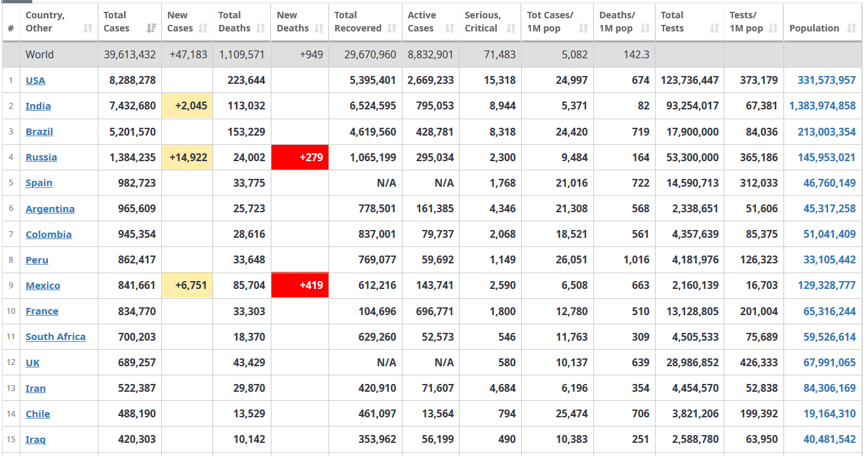
Task: Click Mexico's red new deaths cell
Action: 300,286
